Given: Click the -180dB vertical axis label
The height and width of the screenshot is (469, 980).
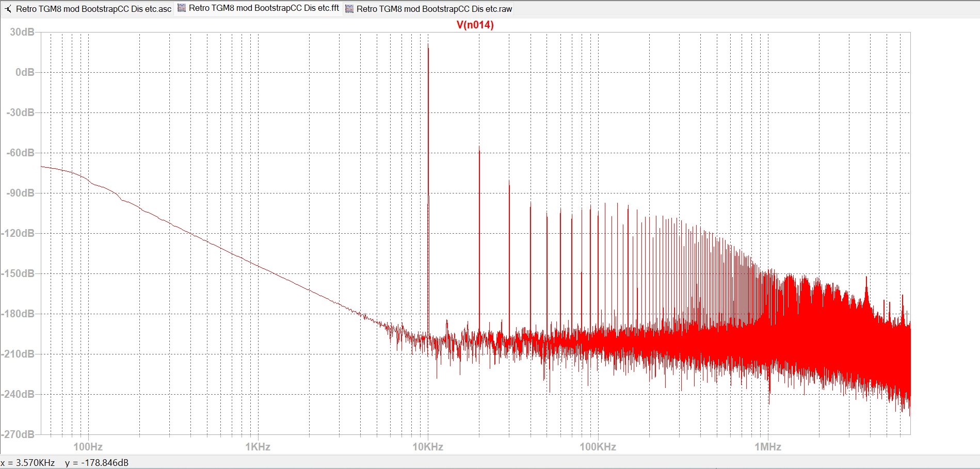Looking at the screenshot, I should pyautogui.click(x=18, y=314).
